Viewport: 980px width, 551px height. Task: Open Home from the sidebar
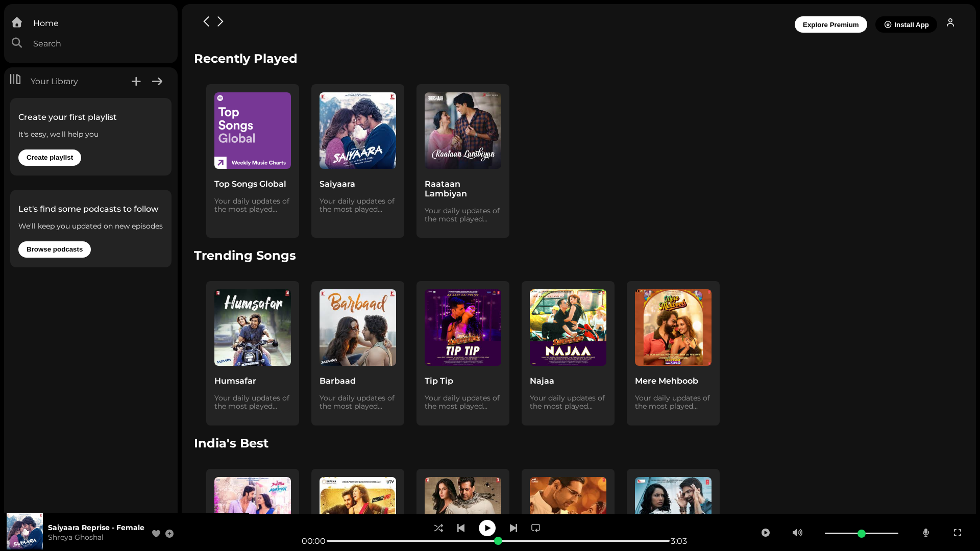(x=45, y=23)
